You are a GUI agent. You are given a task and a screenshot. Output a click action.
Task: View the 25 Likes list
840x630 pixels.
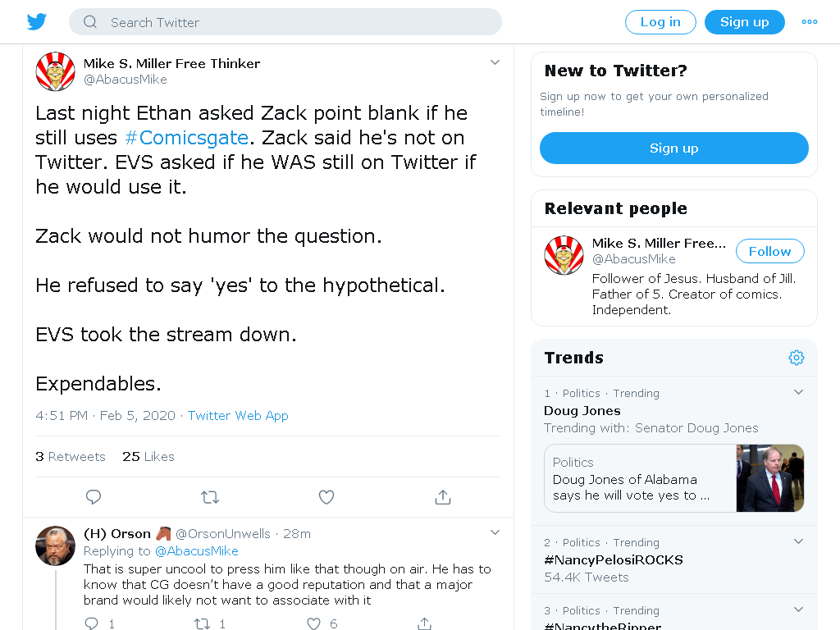[x=148, y=456]
